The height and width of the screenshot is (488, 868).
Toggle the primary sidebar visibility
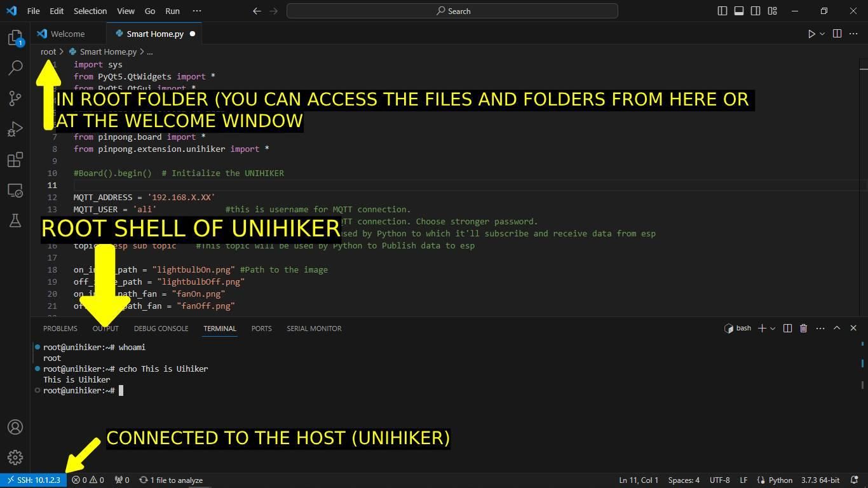(722, 11)
